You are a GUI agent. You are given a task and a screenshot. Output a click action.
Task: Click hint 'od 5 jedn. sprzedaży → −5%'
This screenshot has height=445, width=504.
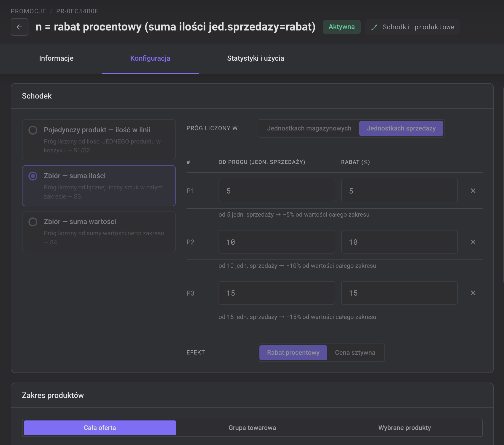click(x=294, y=215)
